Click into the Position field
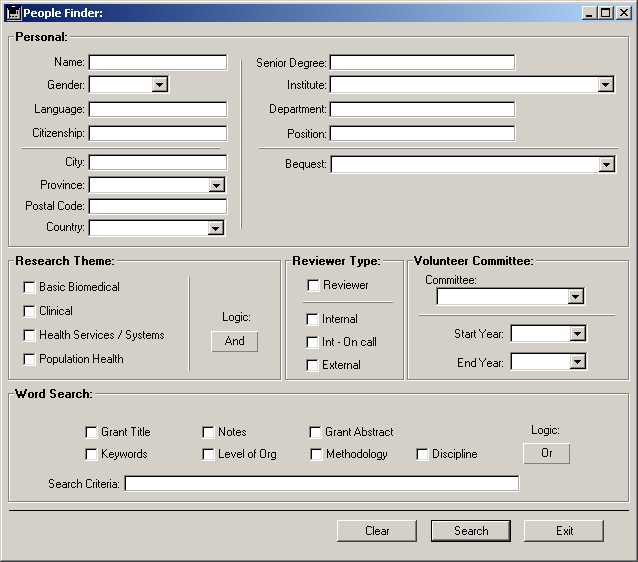 pyautogui.click(x=422, y=134)
